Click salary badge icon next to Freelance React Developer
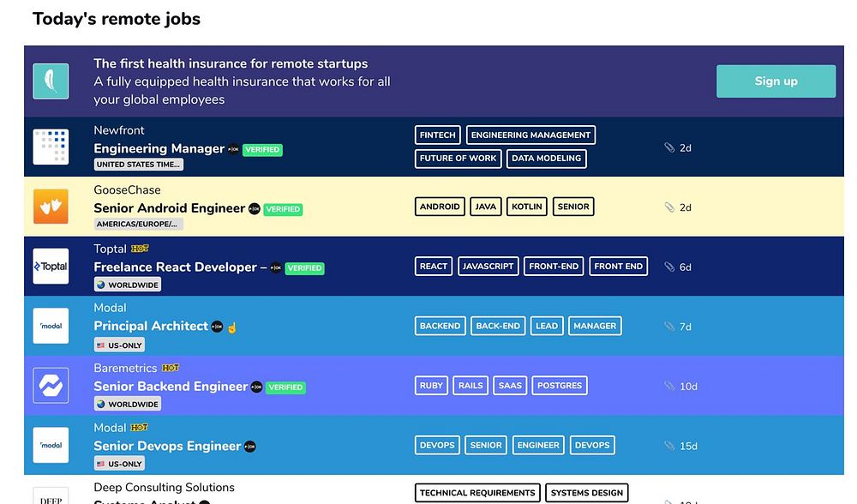 click(276, 267)
